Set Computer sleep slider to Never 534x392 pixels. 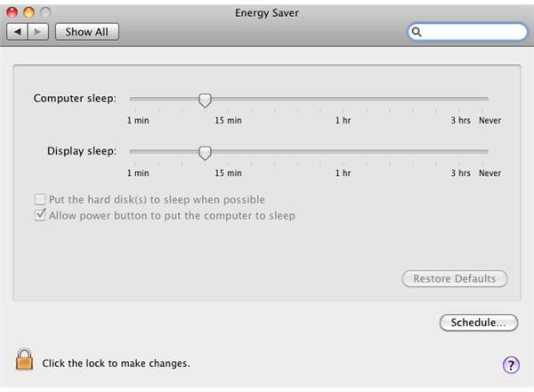[x=482, y=99]
